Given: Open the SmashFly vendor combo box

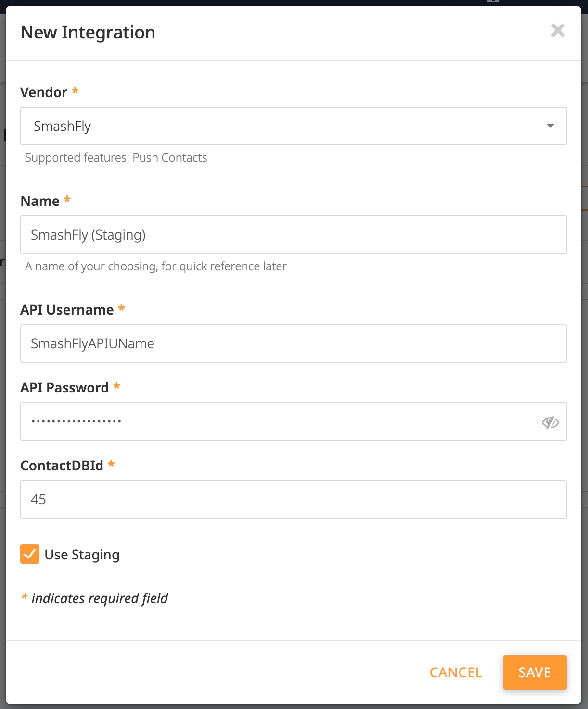Looking at the screenshot, I should click(294, 126).
